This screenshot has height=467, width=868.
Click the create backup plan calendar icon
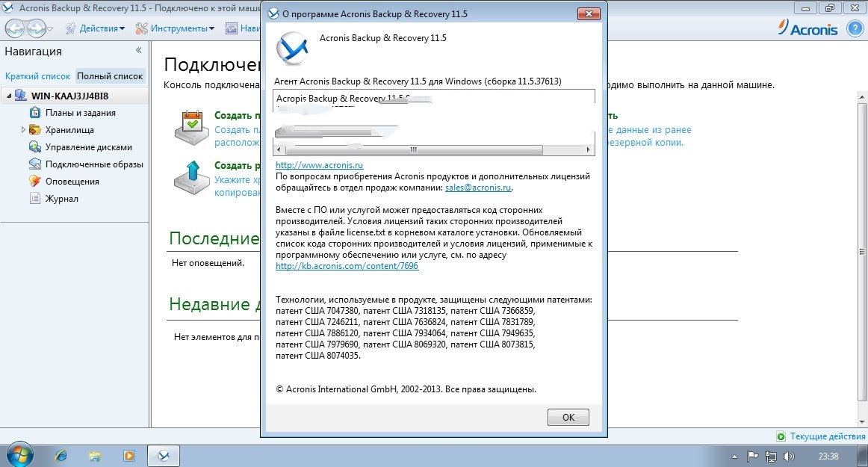point(192,128)
